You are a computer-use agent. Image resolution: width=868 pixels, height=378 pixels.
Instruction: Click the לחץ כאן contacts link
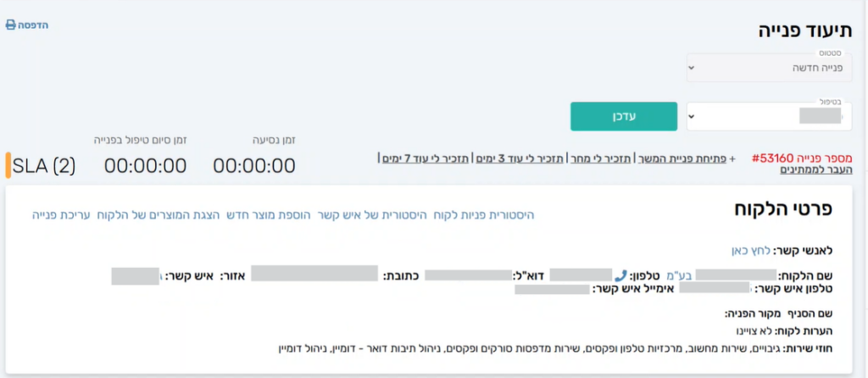click(x=748, y=251)
